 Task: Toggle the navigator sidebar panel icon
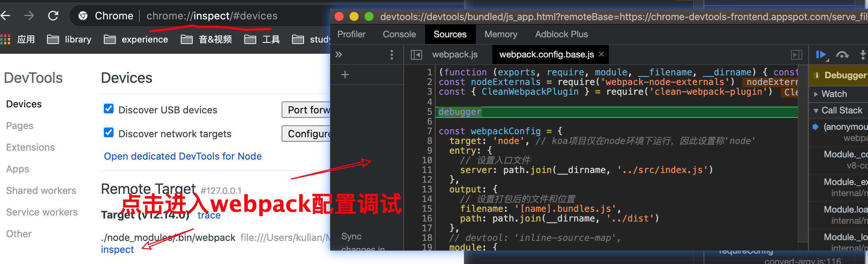416,55
